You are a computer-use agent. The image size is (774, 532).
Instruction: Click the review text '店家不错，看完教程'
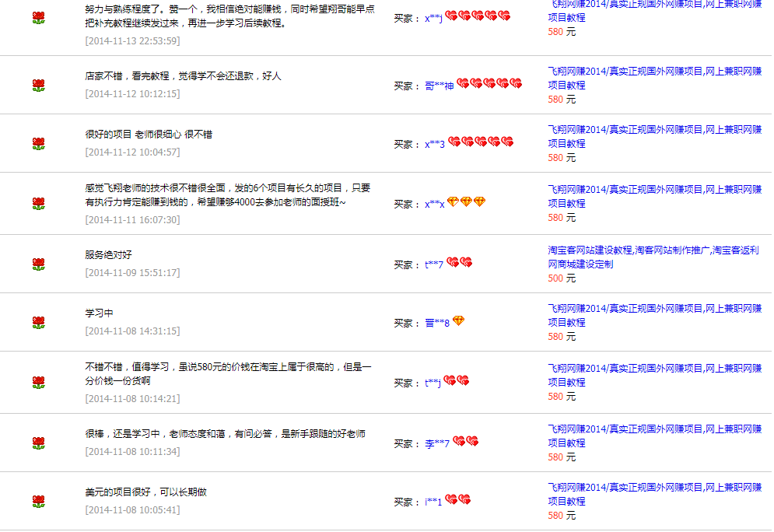tap(183, 76)
